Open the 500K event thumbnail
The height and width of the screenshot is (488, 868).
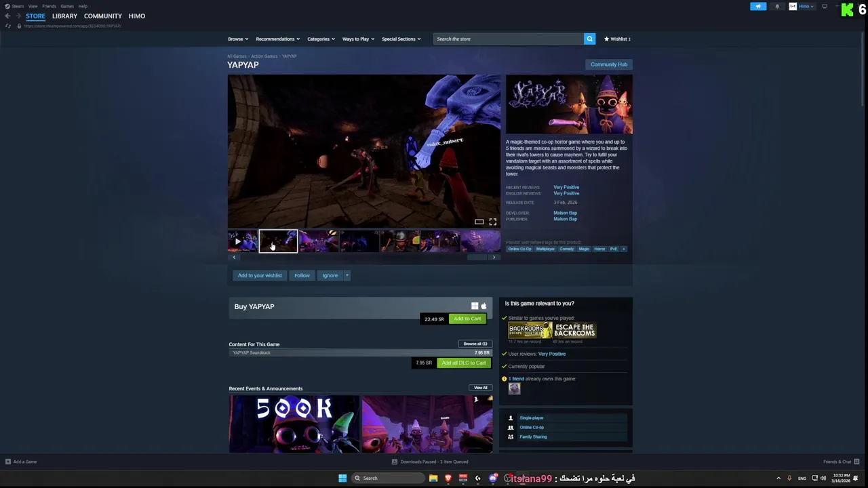(x=294, y=424)
